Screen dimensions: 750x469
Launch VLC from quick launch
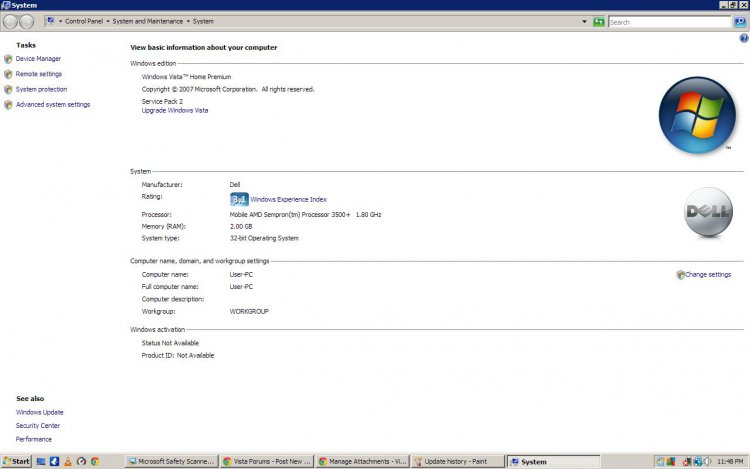(68, 461)
